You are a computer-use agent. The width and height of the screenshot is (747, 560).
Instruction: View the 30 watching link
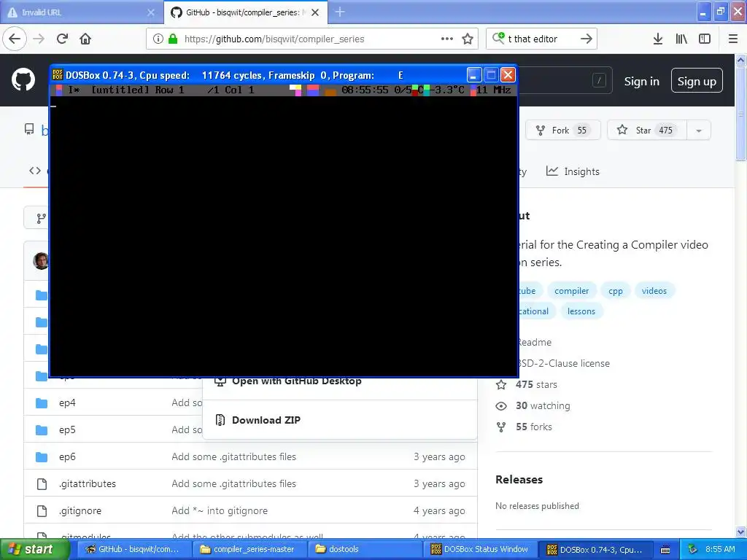(543, 405)
